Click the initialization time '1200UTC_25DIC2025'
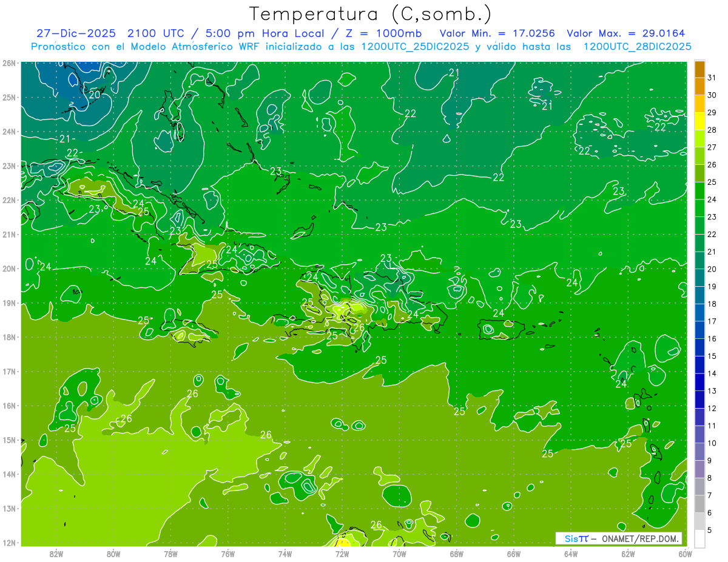This screenshot has width=728, height=562. [x=415, y=47]
